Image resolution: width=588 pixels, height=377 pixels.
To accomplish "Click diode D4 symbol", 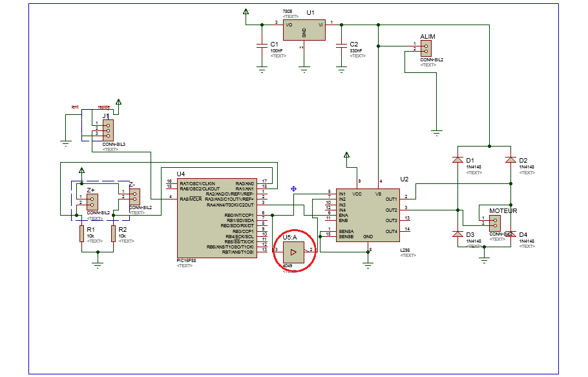I will tap(510, 234).
